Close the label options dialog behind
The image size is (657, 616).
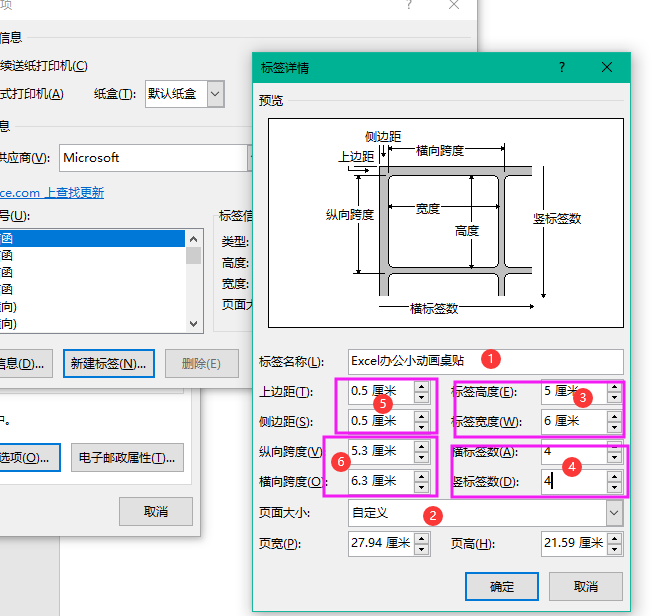[x=454, y=5]
